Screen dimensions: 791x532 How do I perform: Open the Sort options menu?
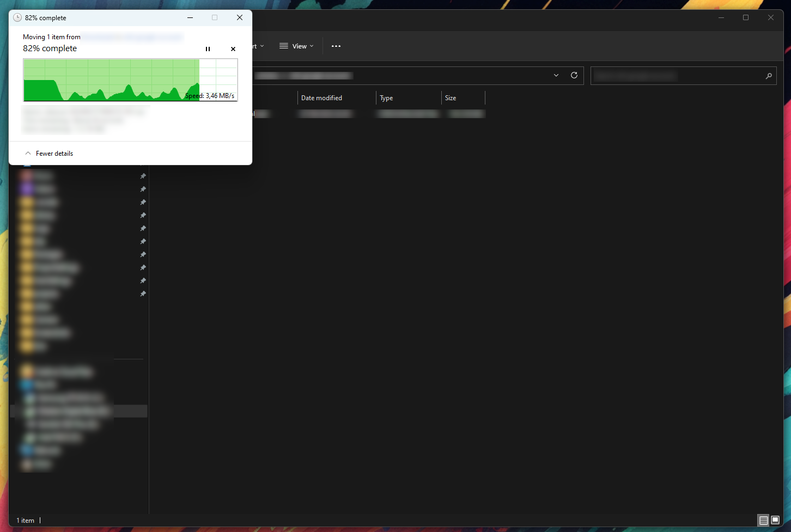point(256,46)
